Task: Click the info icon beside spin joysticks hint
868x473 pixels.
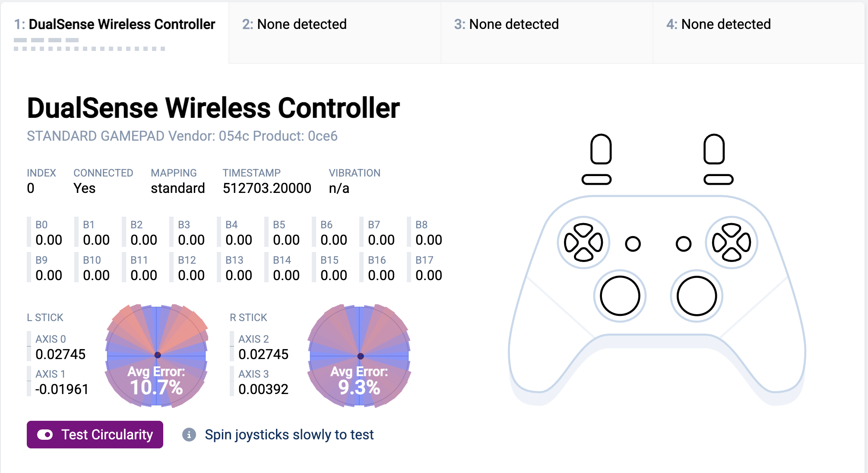Action: pyautogui.click(x=189, y=435)
